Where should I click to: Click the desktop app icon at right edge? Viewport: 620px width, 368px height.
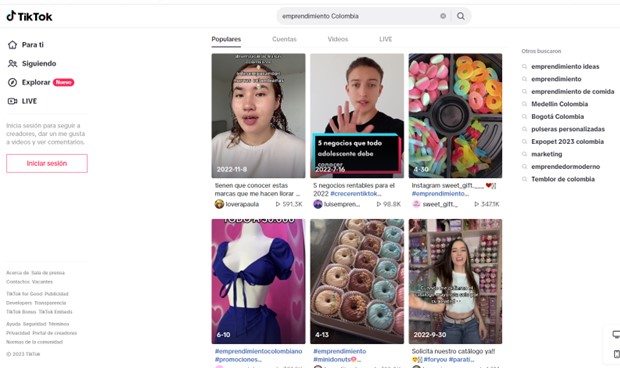coord(616,334)
